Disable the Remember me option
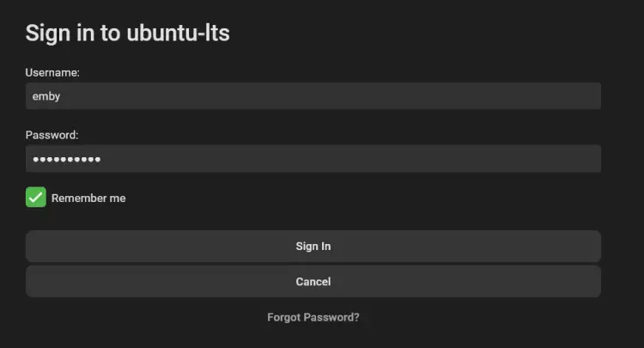The width and height of the screenshot is (644, 348). [35, 198]
